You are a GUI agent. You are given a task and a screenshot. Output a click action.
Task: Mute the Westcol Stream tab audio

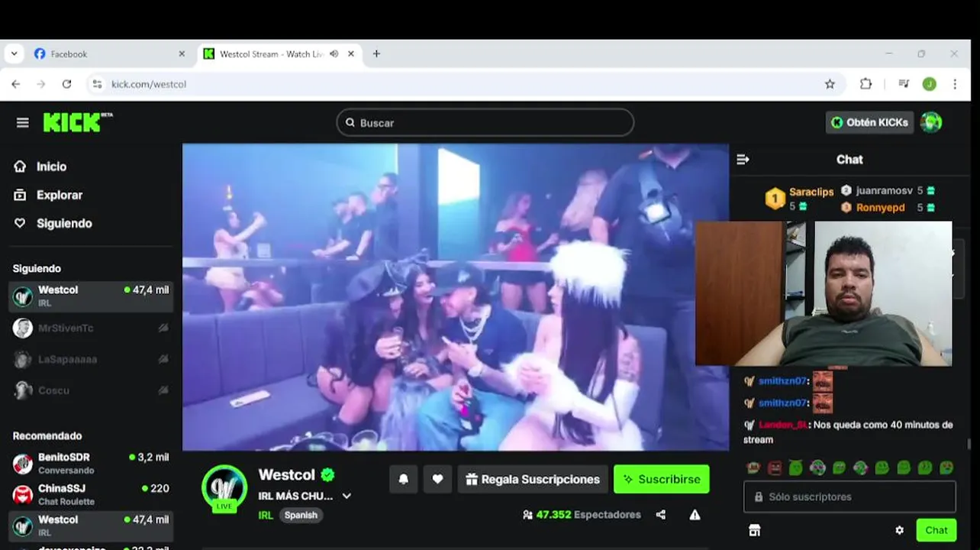(334, 54)
